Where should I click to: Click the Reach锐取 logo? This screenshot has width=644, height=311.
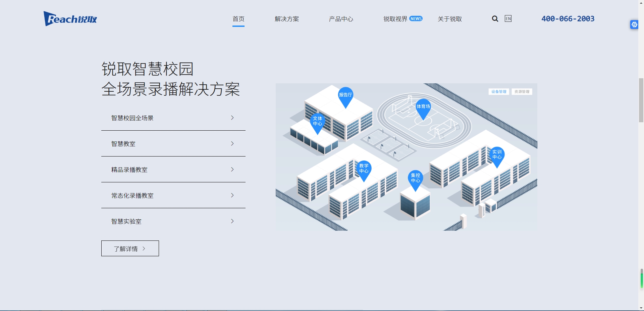click(70, 19)
